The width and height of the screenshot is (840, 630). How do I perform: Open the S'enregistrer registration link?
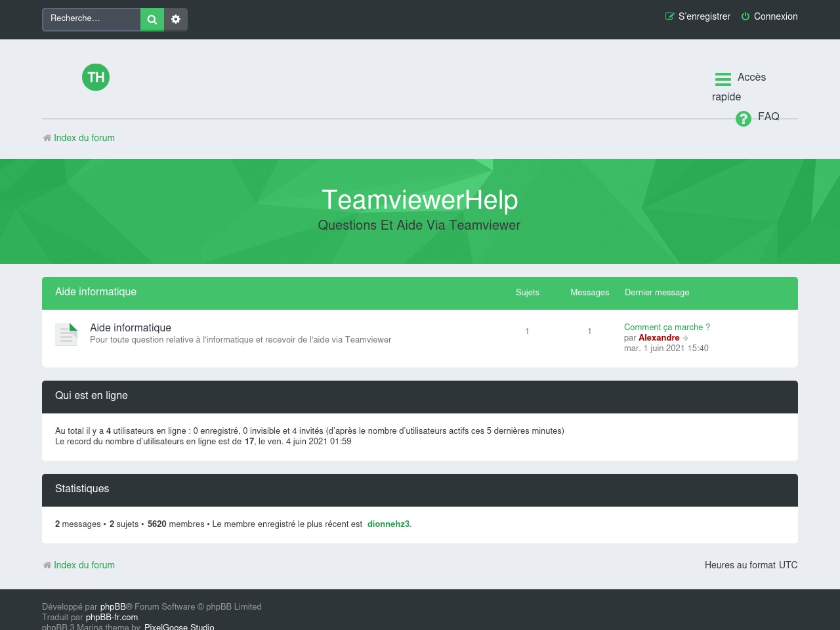(698, 16)
